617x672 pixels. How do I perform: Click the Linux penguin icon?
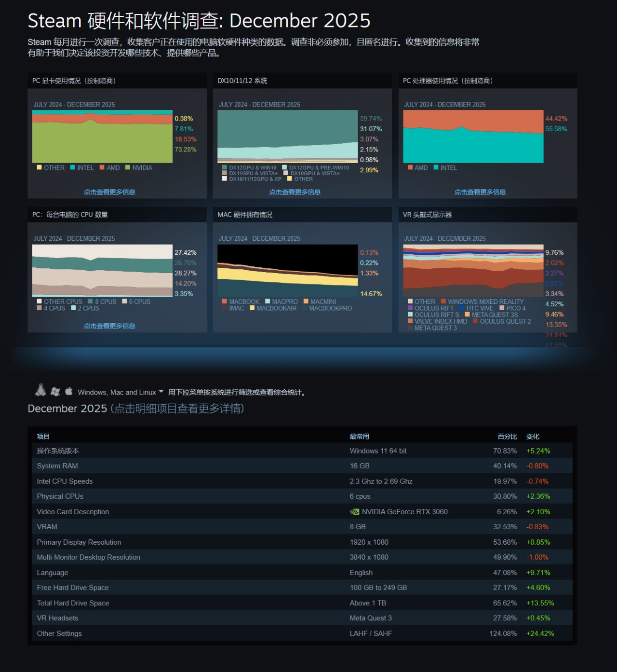pyautogui.click(x=40, y=390)
